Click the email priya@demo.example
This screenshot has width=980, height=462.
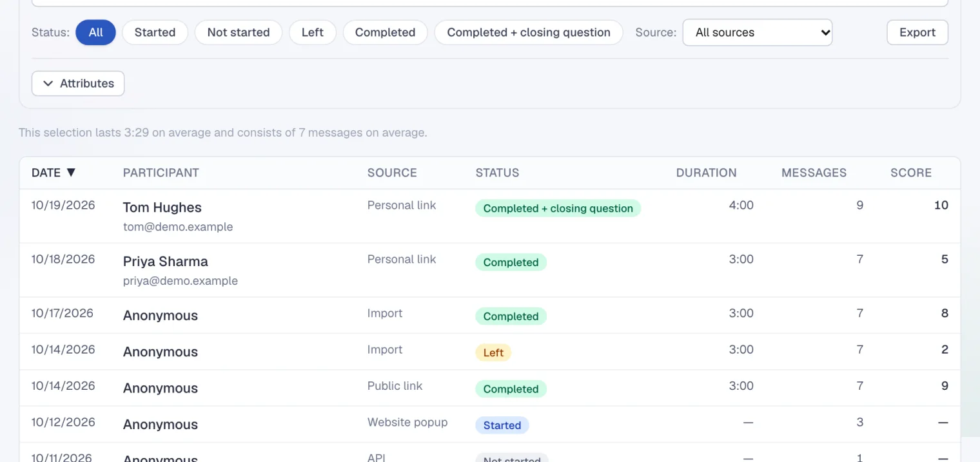tap(181, 281)
